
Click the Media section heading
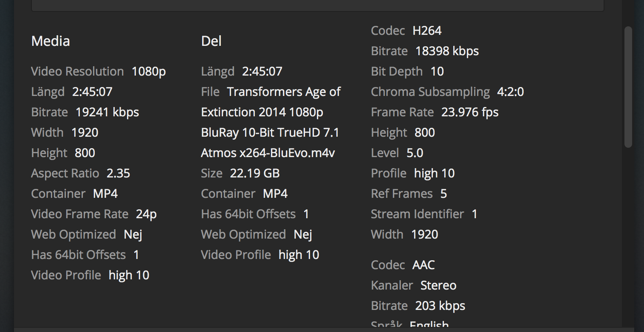tap(51, 41)
